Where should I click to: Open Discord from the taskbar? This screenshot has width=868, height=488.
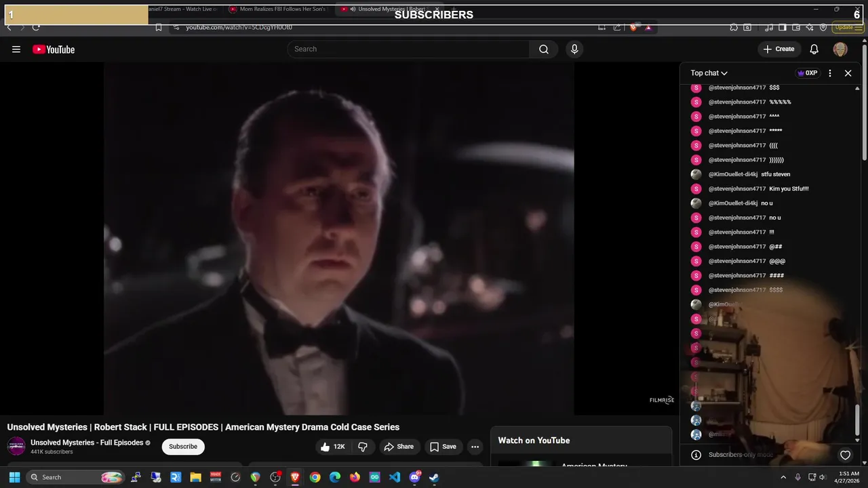point(415,477)
